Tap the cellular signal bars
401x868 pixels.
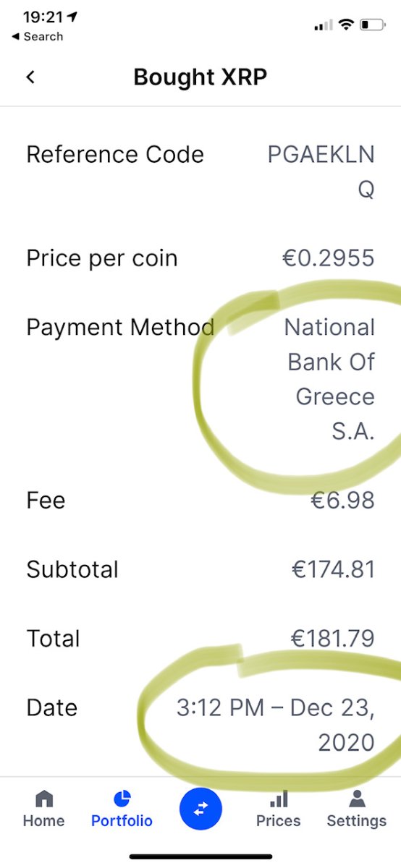pos(323,26)
